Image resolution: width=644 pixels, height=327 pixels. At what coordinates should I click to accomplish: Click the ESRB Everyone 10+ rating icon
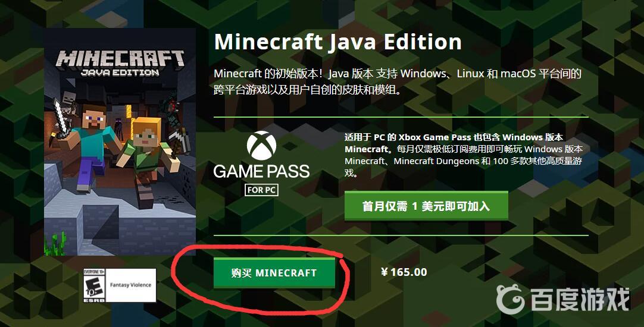[95, 285]
